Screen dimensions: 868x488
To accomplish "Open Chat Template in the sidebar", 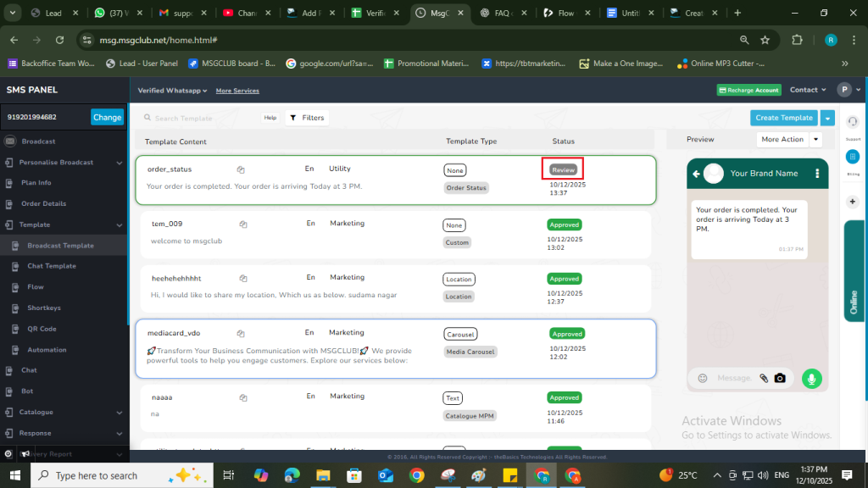I will [52, 266].
